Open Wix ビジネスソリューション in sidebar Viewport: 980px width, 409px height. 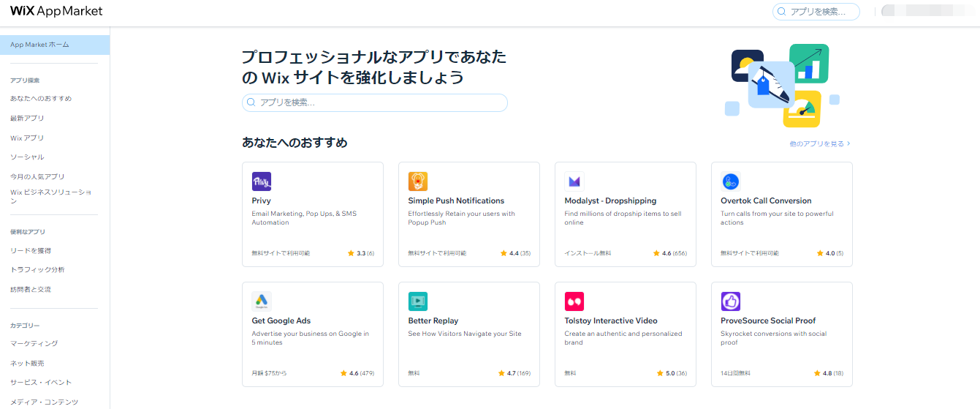point(51,196)
